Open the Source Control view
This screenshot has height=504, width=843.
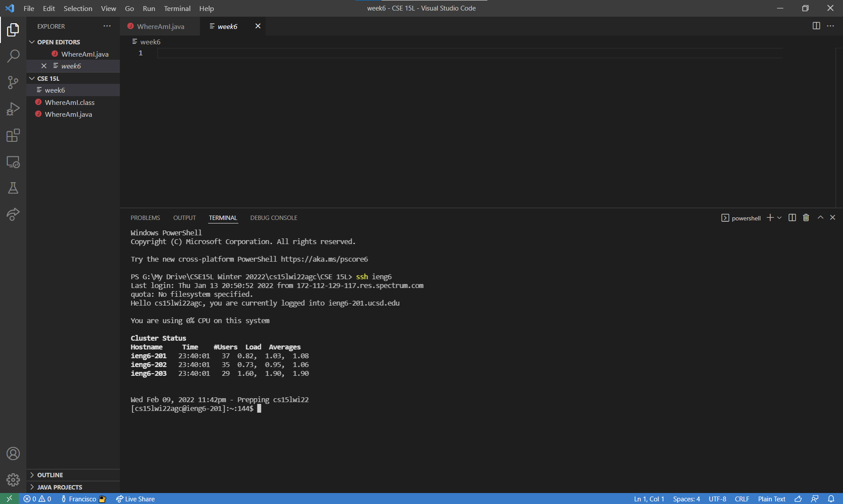point(13,83)
